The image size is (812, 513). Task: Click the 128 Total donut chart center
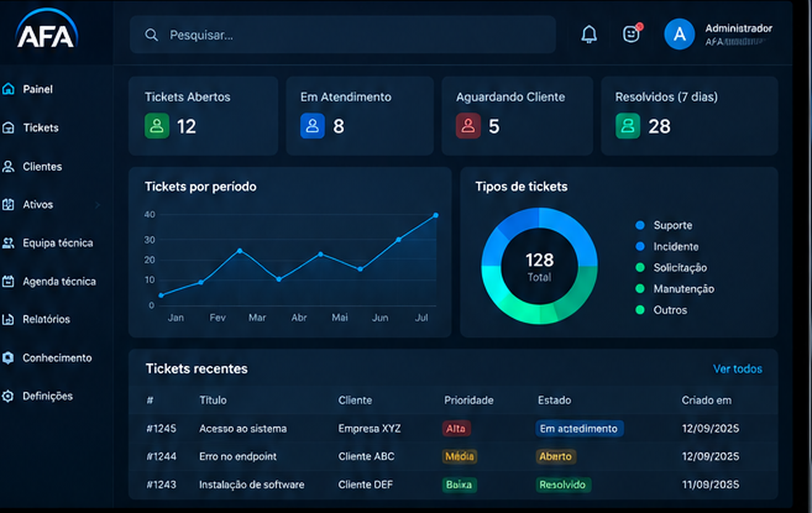coord(539,266)
